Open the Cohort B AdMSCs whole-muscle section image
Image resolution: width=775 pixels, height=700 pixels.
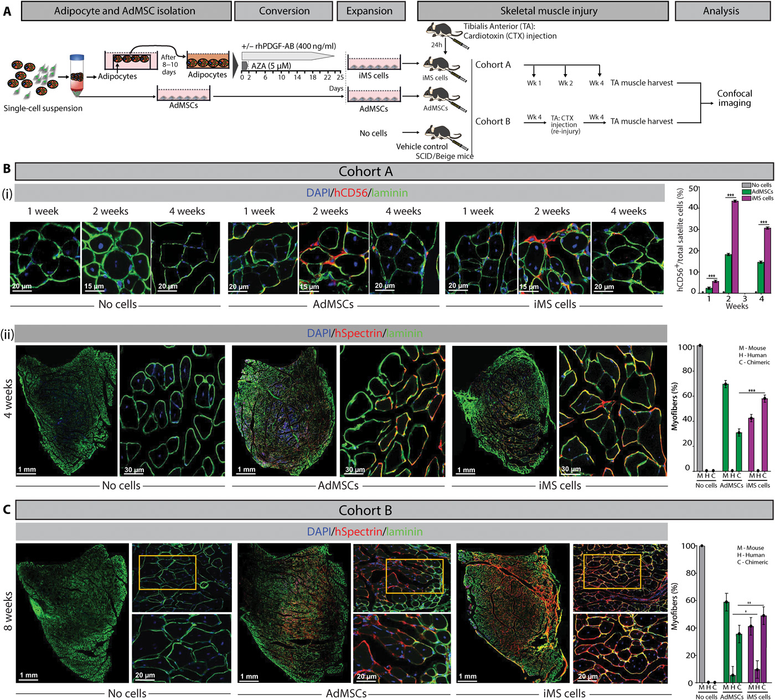(x=293, y=613)
